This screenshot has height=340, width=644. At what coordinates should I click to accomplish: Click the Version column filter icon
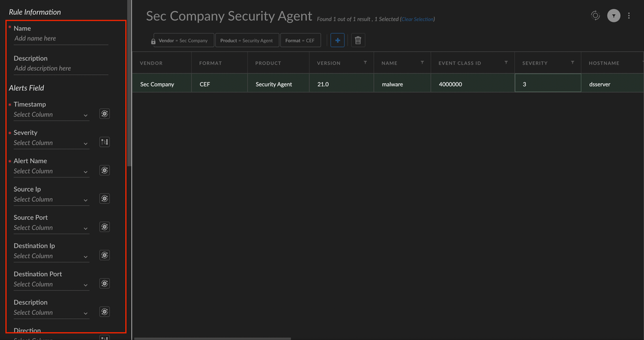click(366, 63)
